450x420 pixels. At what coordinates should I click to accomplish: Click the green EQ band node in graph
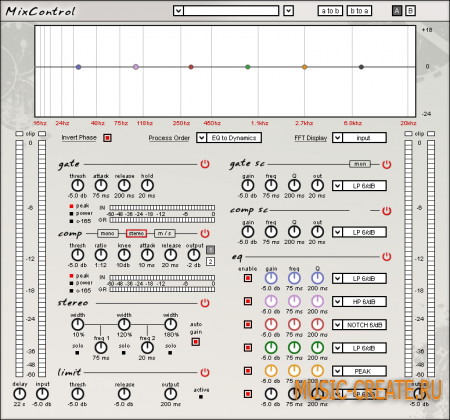pyautogui.click(x=248, y=67)
